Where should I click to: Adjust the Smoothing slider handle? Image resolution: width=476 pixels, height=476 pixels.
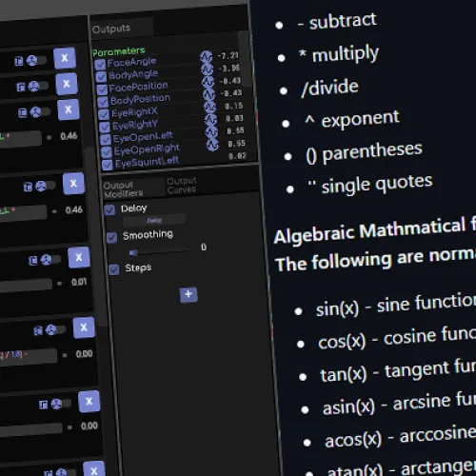click(133, 252)
